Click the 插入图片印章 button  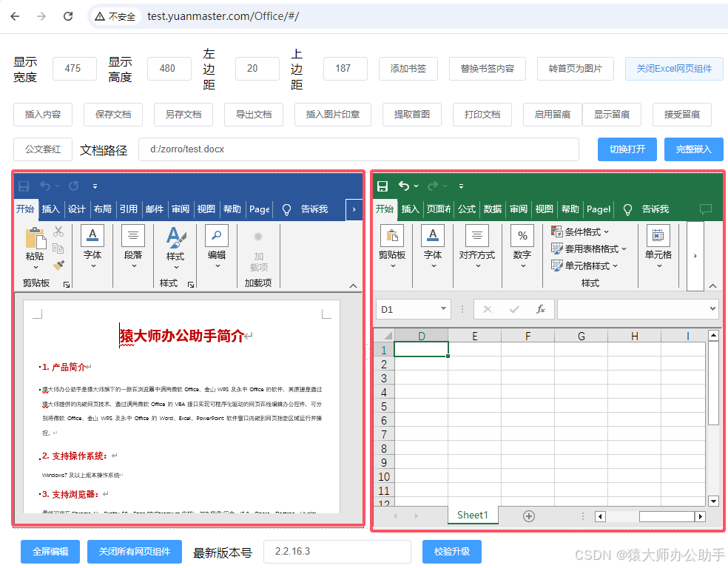pyautogui.click(x=333, y=115)
